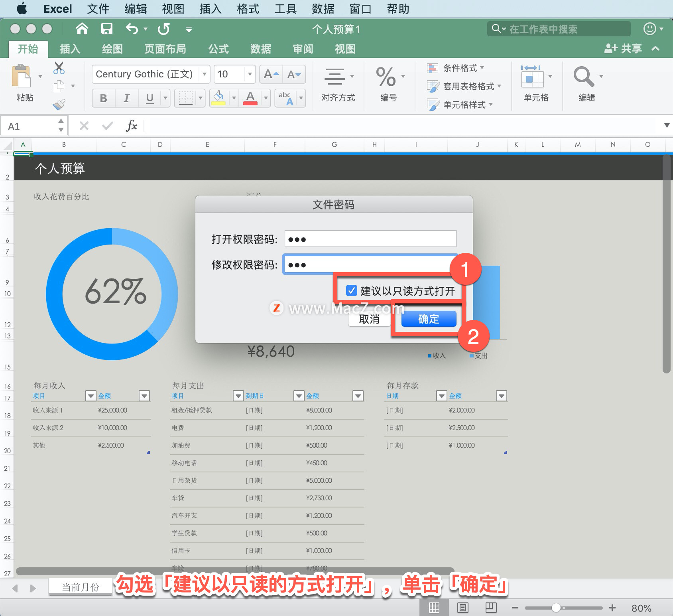Click the 单元格 cells icon
The image size is (673, 616).
(532, 77)
